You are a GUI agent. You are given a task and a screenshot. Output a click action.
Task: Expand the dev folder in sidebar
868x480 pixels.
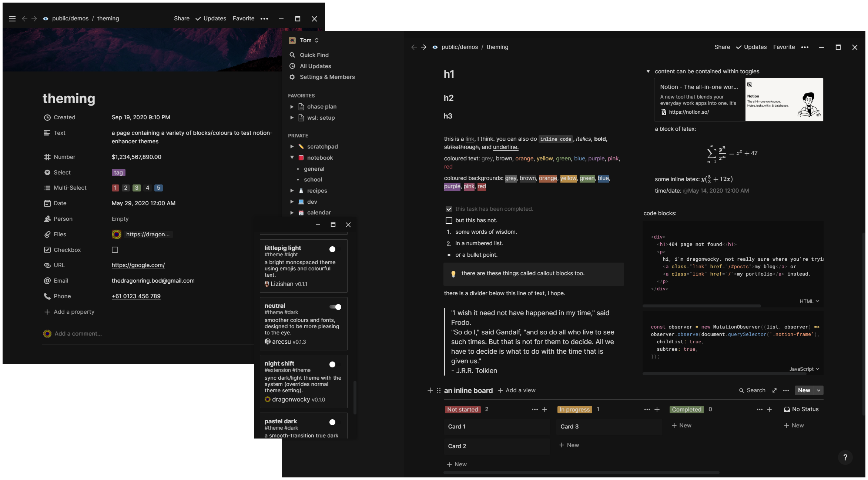coord(292,201)
